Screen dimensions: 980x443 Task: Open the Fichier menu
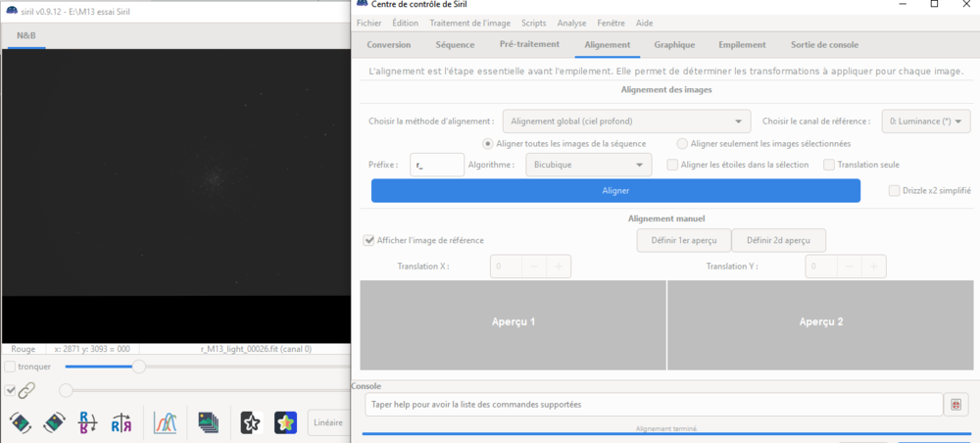(x=368, y=24)
